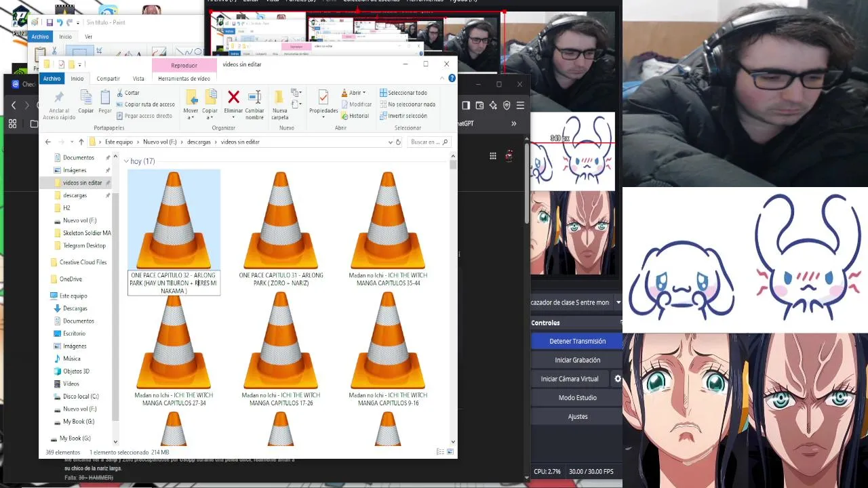The height and width of the screenshot is (488, 868).
Task: Switch to the Vista ribbon tab in Explorer
Action: coord(138,79)
